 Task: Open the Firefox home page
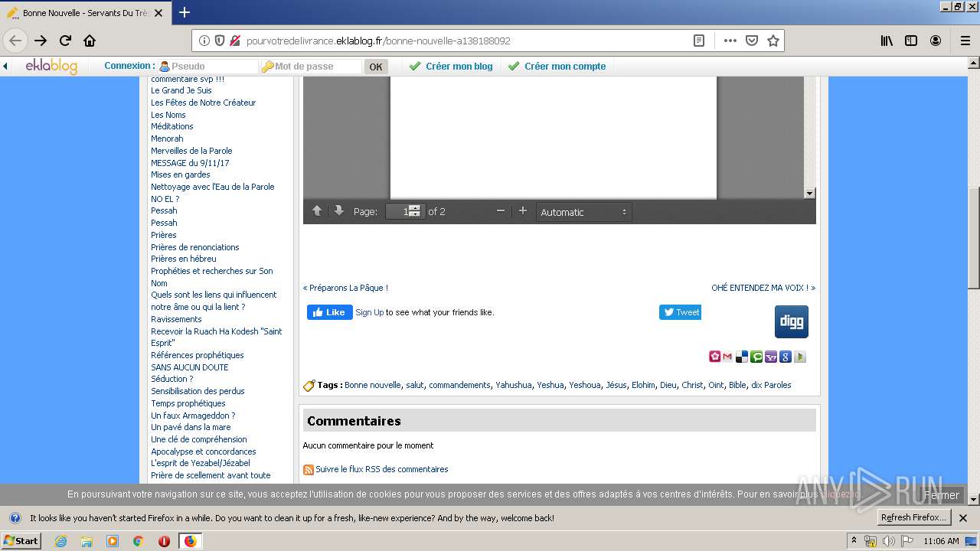coord(90,41)
